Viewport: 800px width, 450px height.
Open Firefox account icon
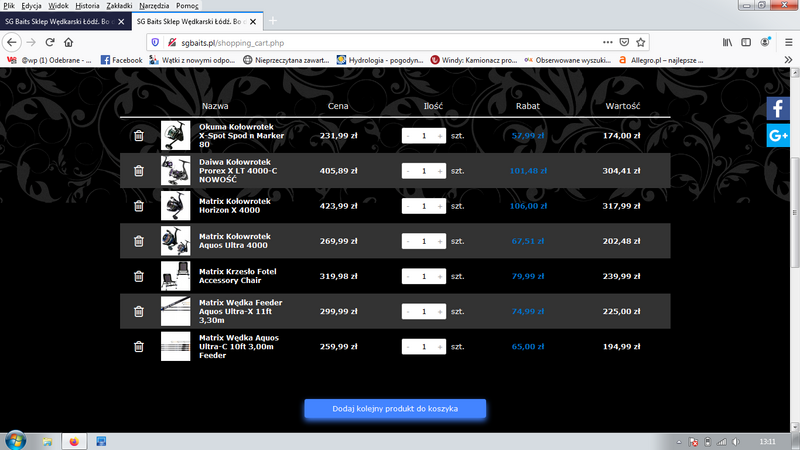[x=765, y=42]
